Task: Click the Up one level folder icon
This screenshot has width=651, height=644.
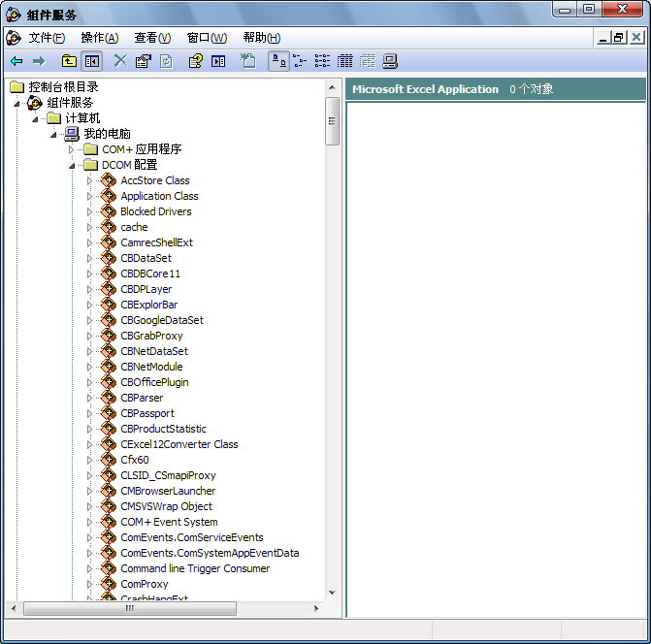Action: click(69, 61)
